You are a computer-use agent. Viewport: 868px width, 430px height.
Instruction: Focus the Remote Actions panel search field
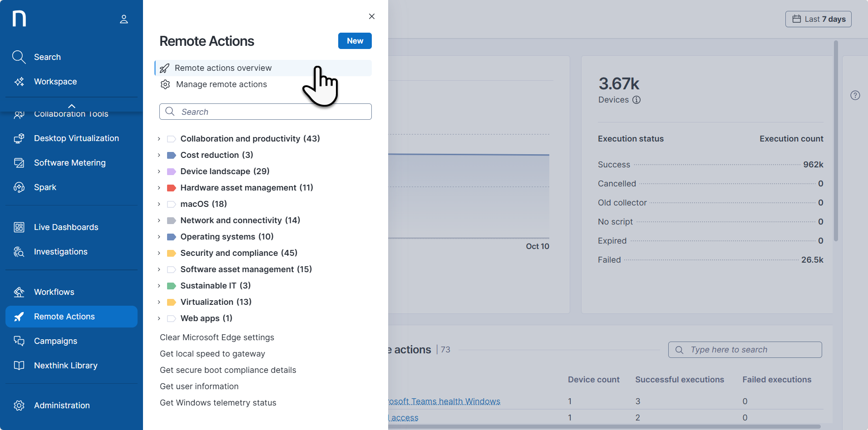[x=266, y=112]
